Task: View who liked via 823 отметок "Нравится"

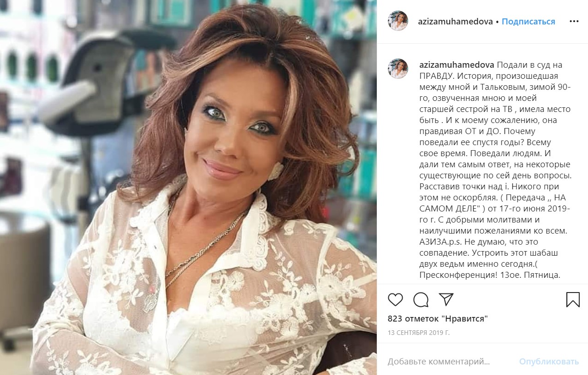Action: 438,318
